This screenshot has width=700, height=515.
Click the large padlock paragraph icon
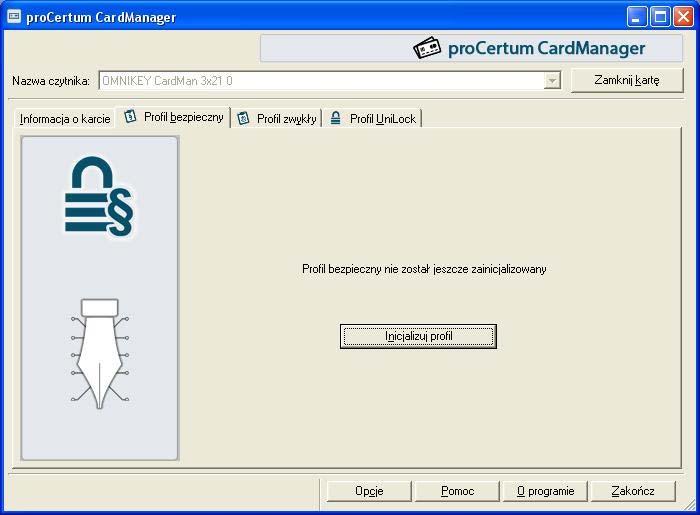99,196
